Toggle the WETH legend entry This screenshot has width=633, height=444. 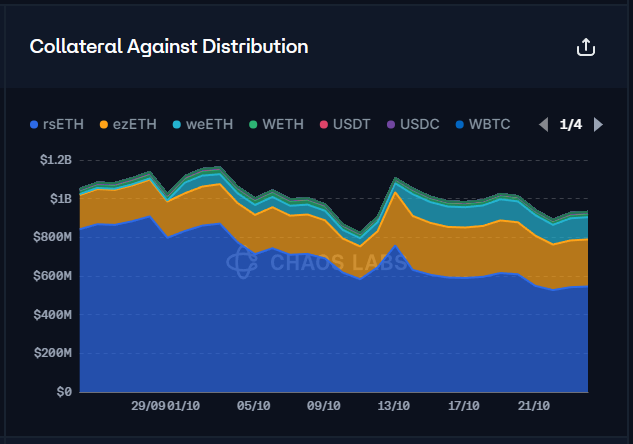[x=279, y=124]
